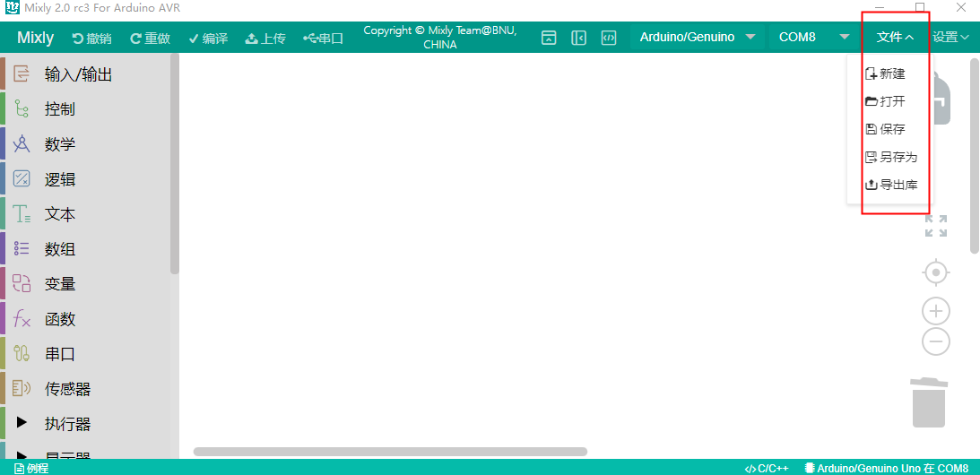Click the center workspace crosshair icon
The height and width of the screenshot is (475, 980).
936,272
